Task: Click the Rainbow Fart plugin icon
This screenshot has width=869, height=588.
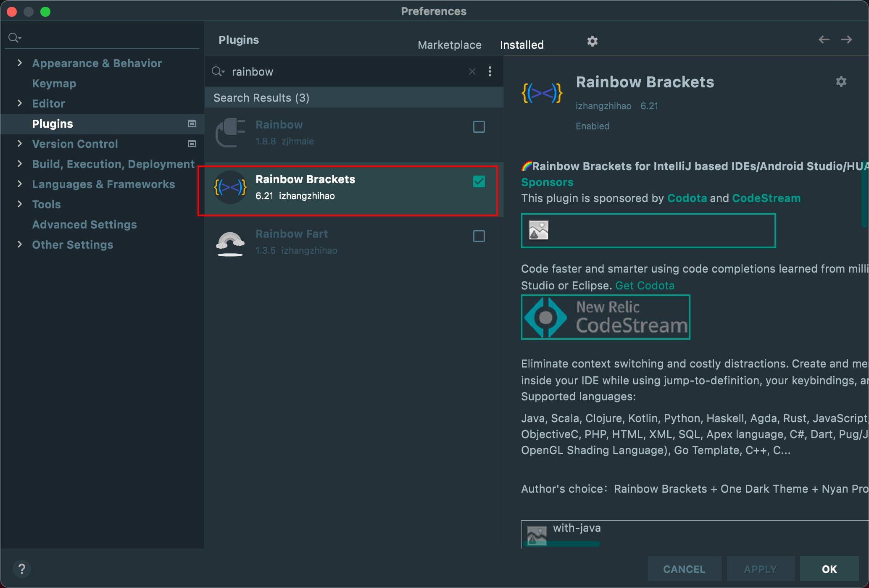Action: [x=230, y=242]
